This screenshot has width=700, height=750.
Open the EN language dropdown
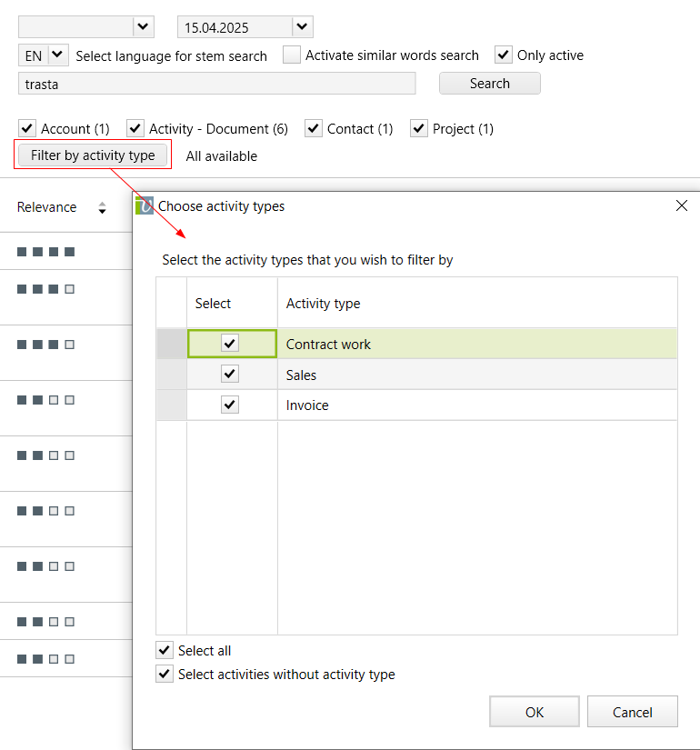point(57,55)
